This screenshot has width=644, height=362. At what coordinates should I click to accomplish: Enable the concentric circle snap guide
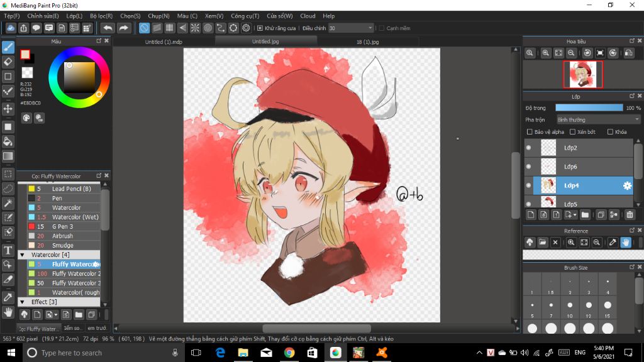pos(208,28)
